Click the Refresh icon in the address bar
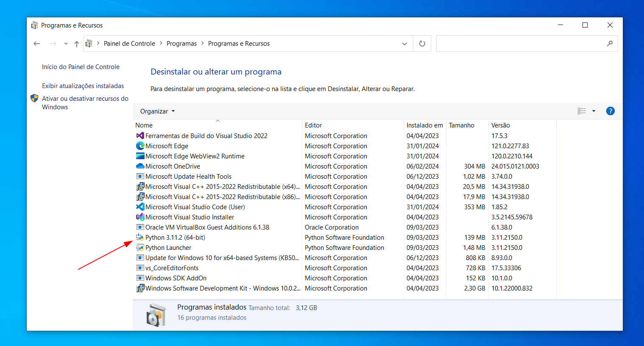644x346 pixels. [x=422, y=43]
